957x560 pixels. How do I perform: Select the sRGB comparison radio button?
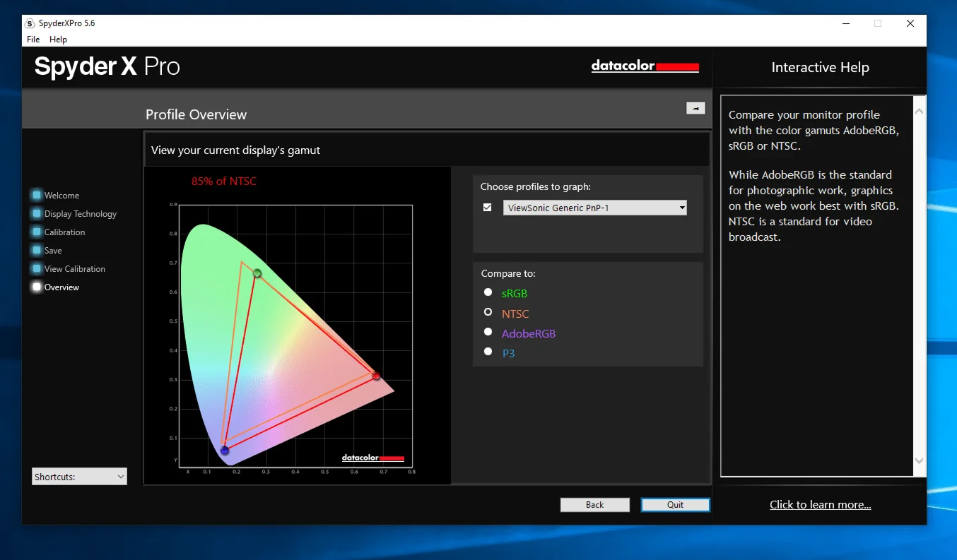[488, 292]
